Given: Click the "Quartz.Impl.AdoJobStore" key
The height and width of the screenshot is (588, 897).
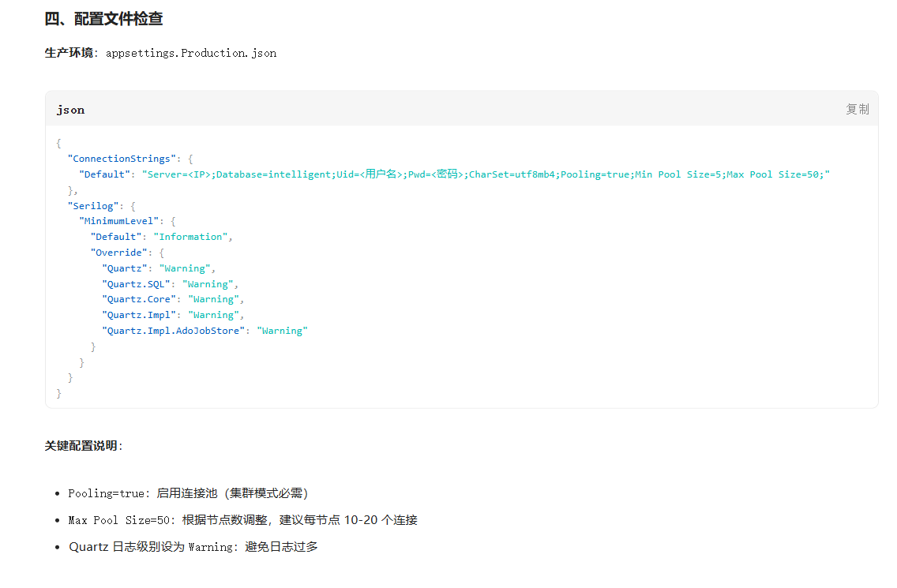Looking at the screenshot, I should [174, 331].
